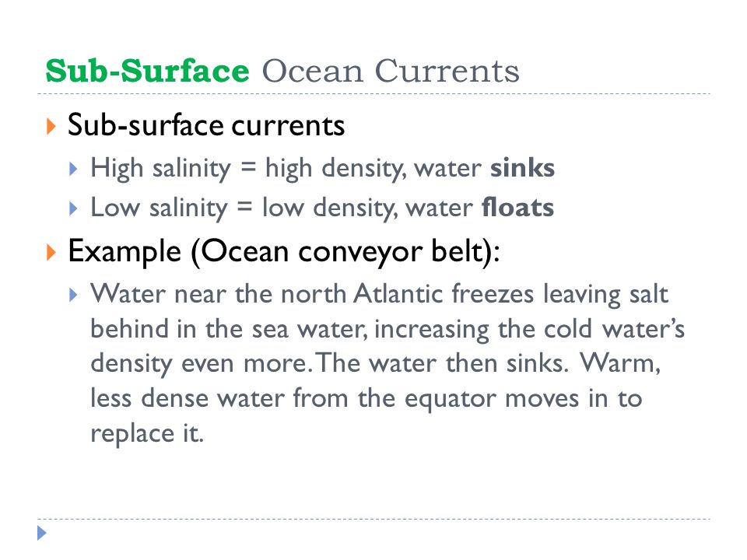The height and width of the screenshot is (560, 747).
Task: Click the Sub-surface currents heading text
Action: (x=205, y=125)
